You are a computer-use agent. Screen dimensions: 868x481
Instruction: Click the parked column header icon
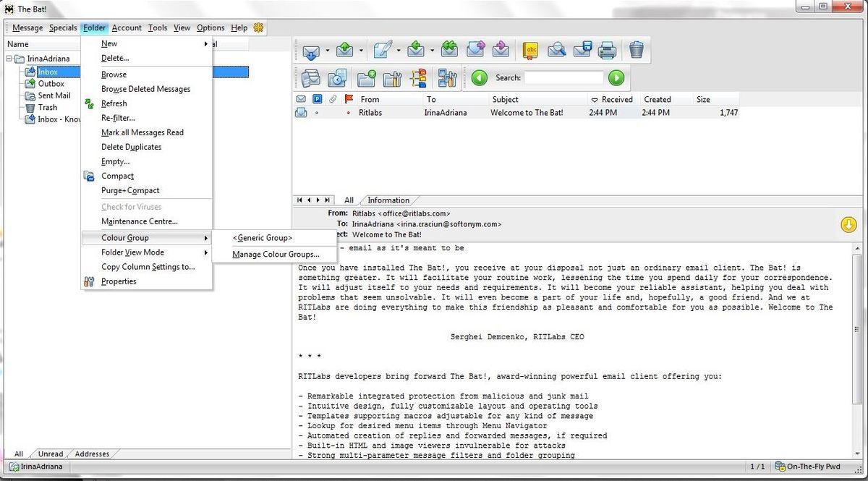(318, 99)
